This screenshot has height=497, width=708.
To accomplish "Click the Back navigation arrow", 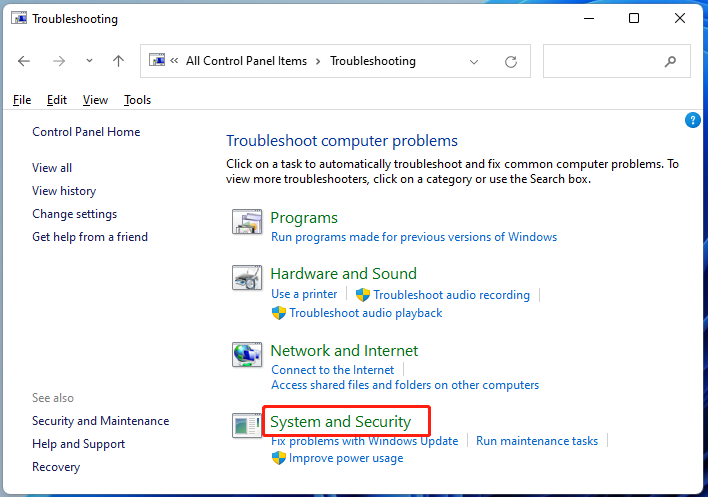I will point(24,61).
